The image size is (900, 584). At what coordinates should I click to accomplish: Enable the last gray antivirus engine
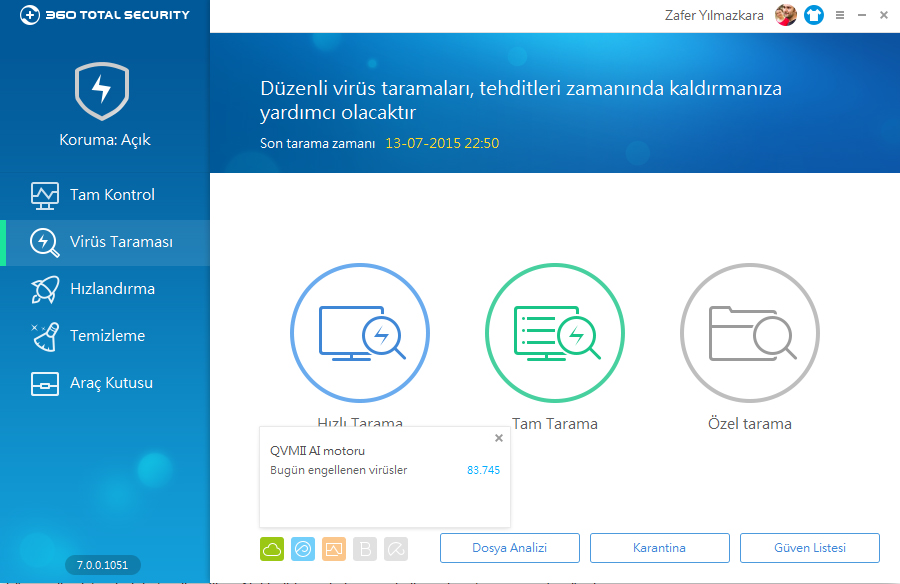pyautogui.click(x=396, y=548)
